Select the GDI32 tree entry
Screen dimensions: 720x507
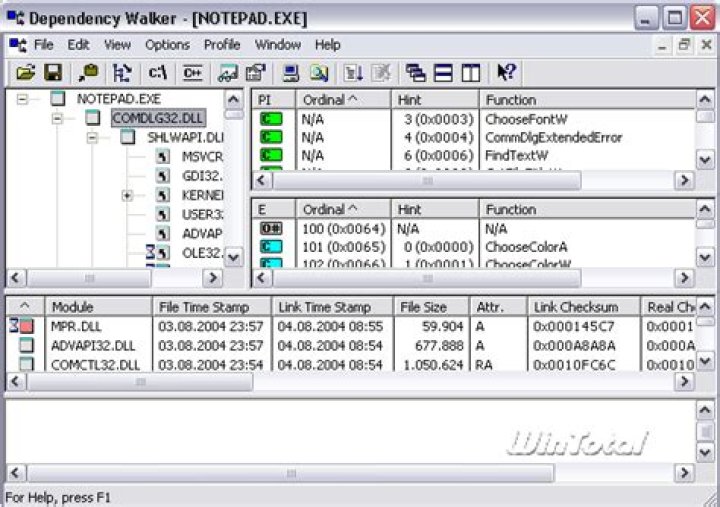202,176
